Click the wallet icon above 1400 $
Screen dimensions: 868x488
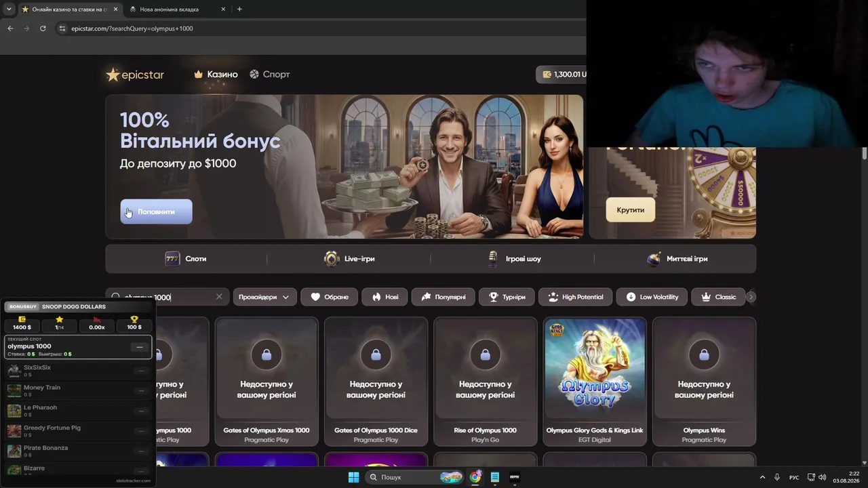pos(22,319)
